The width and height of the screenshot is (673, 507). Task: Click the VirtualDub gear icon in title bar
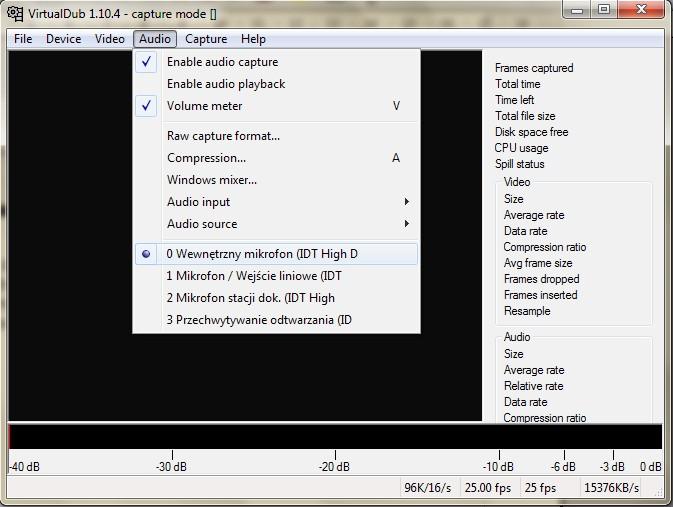point(15,13)
